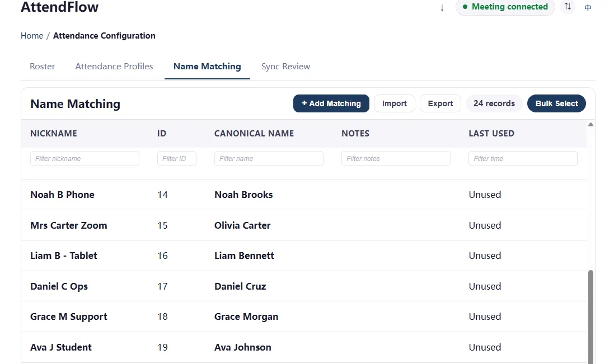The width and height of the screenshot is (614, 364).
Task: Click the down arrow icon in header
Action: (x=442, y=8)
